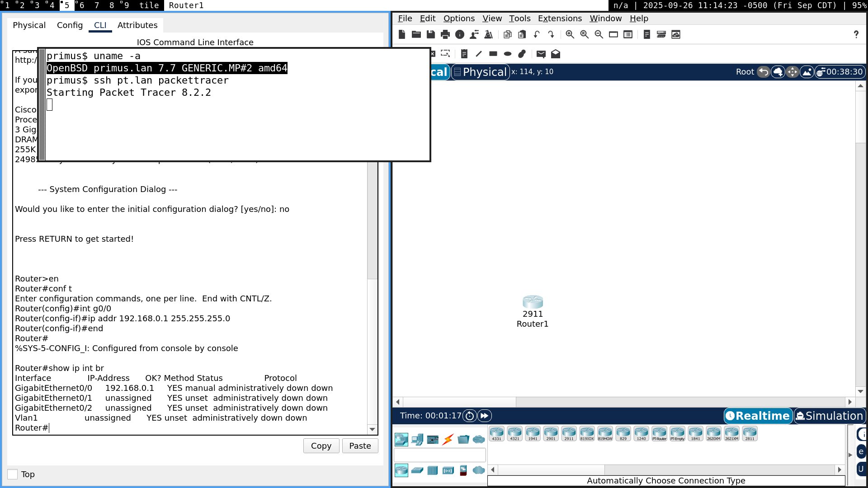Click the Paste button below the CLI
Screen dimensions: 868x488
(x=360, y=446)
